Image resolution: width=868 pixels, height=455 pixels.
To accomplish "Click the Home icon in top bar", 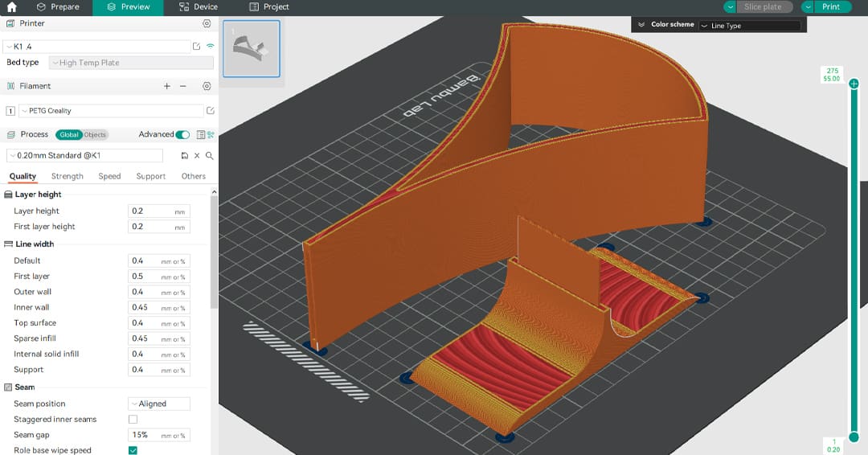I will coord(11,7).
